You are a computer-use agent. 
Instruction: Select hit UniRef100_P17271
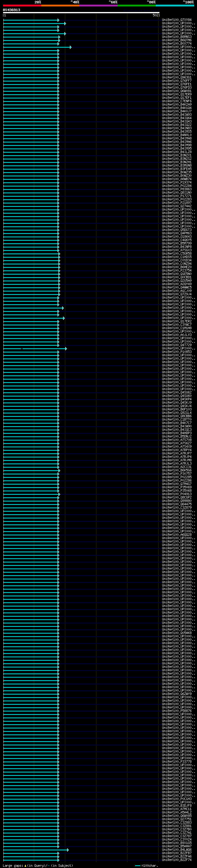[177, 196]
